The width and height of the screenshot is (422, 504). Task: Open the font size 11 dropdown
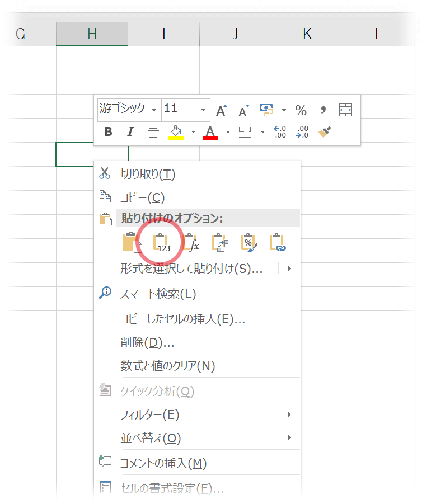point(203,110)
